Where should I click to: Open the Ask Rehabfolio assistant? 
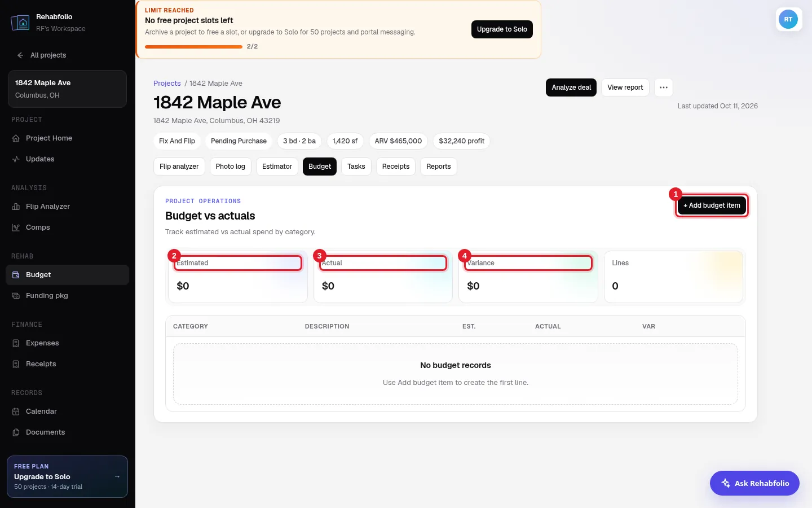point(754,483)
